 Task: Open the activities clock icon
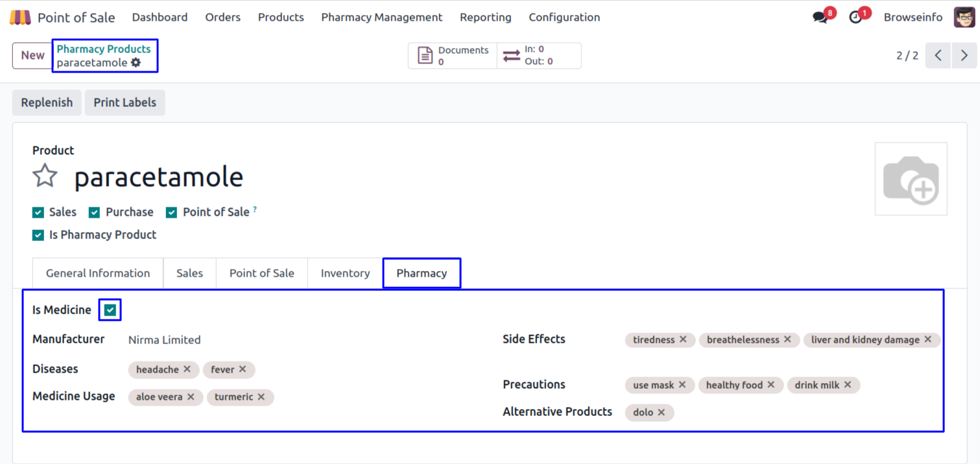(x=856, y=17)
